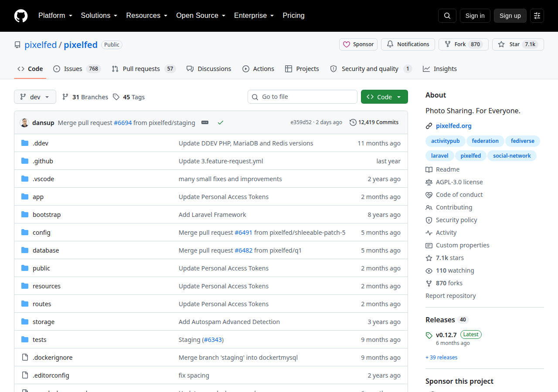Open the Pricing page
The height and width of the screenshot is (392, 558).
[293, 16]
